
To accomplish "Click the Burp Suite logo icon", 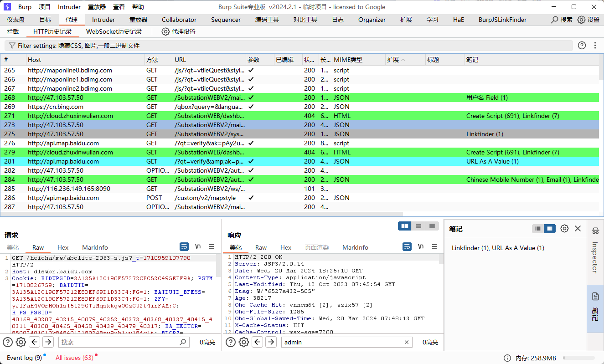I will pyautogui.click(x=7, y=7).
